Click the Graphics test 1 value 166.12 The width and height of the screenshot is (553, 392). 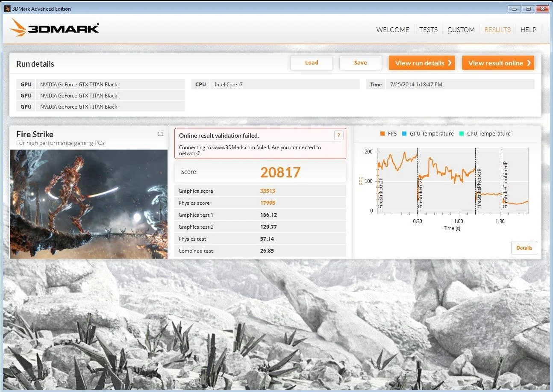268,215
